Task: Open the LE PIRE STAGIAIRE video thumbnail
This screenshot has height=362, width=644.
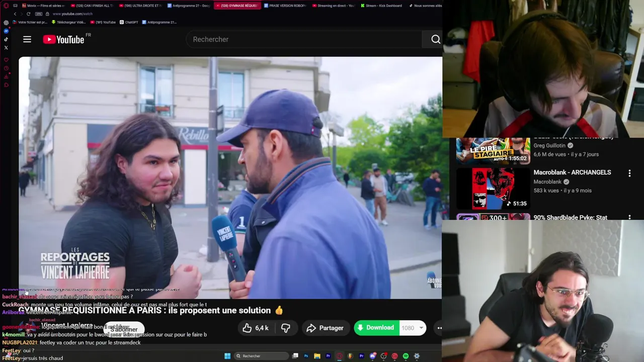Action: pyautogui.click(x=493, y=150)
